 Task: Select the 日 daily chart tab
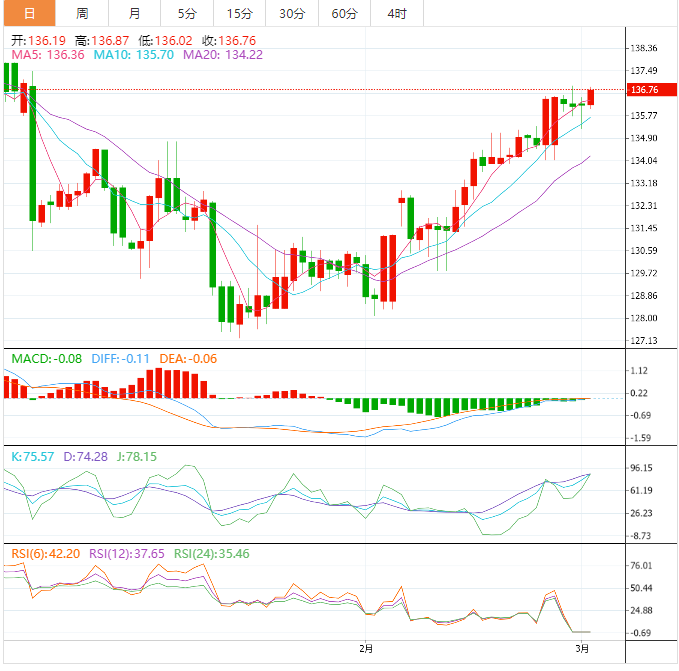point(28,13)
